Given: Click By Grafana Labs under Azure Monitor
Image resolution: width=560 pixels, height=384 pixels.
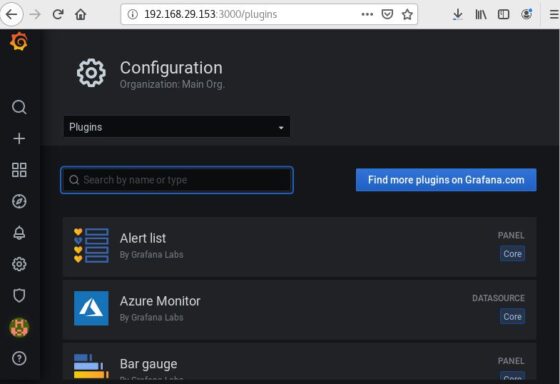Looking at the screenshot, I should [151, 318].
